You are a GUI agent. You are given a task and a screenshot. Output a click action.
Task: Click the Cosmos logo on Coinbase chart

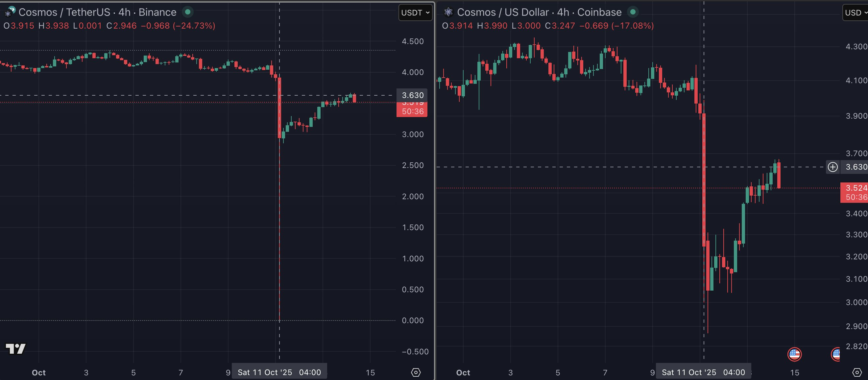tap(448, 12)
